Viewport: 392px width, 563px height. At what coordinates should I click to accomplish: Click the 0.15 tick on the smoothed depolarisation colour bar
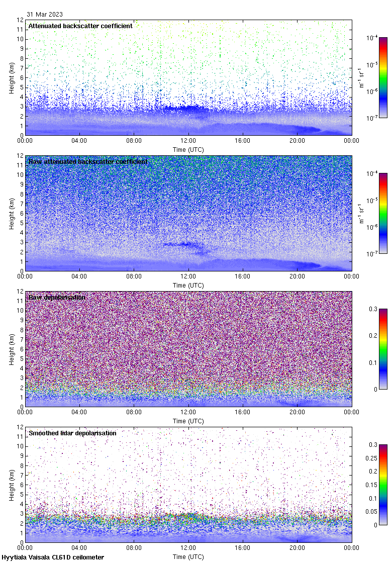(372, 485)
